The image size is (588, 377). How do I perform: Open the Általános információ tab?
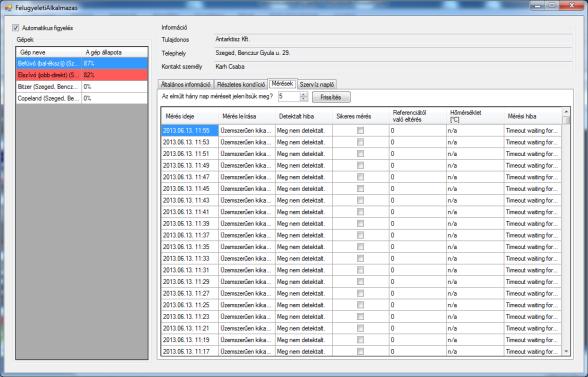click(186, 84)
